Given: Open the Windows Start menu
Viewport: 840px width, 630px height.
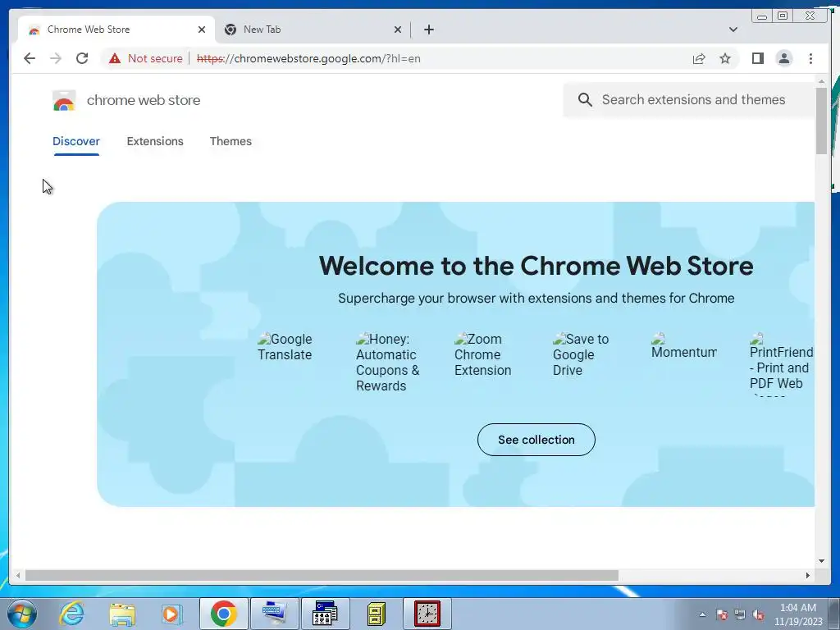Looking at the screenshot, I should pyautogui.click(x=22, y=614).
